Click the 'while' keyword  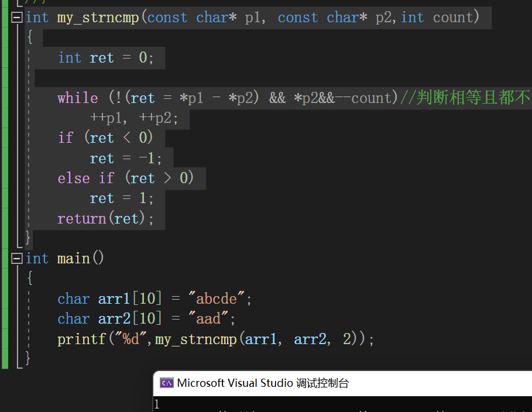(78, 98)
